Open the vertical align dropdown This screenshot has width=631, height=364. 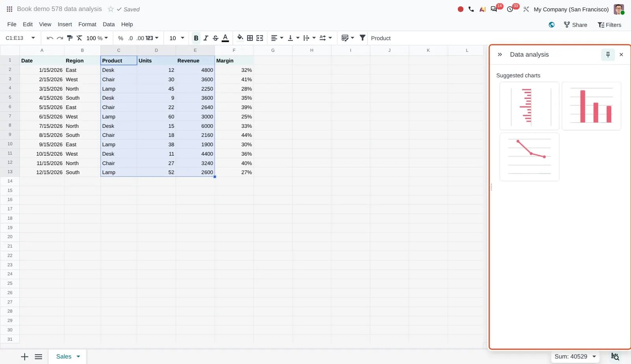(293, 38)
